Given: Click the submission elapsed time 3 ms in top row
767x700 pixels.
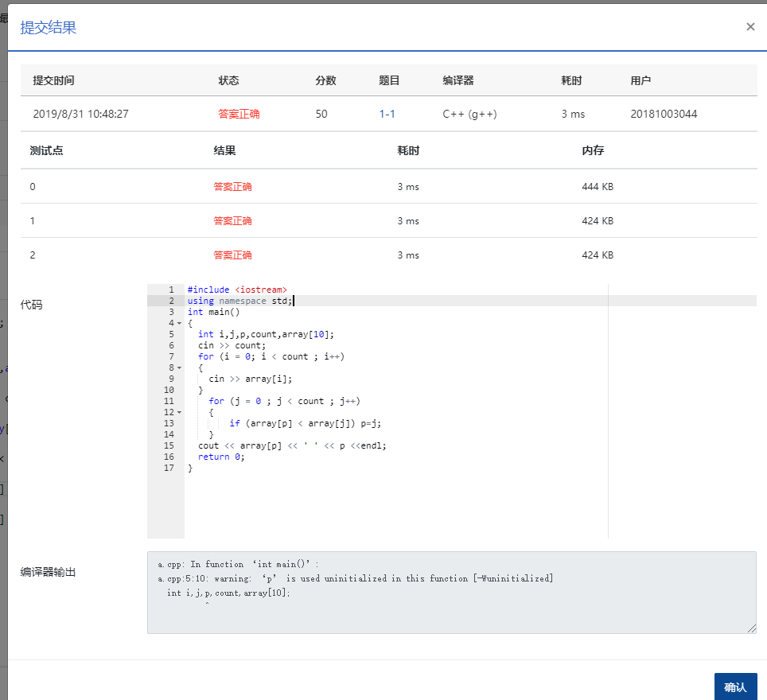Looking at the screenshot, I should (x=573, y=114).
